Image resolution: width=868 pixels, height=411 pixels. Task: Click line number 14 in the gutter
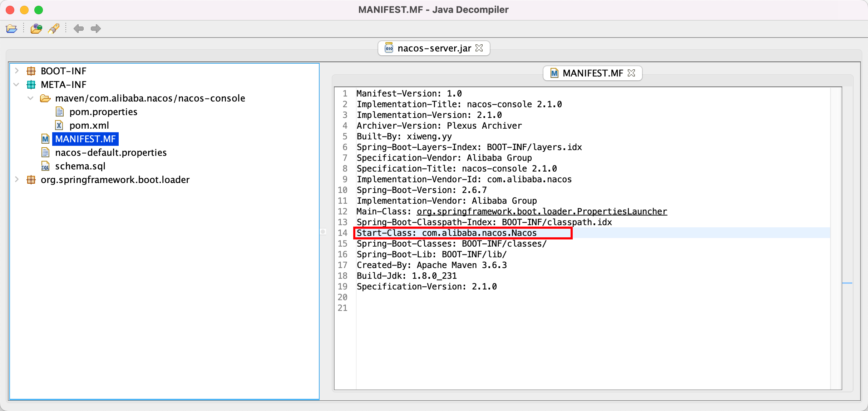pyautogui.click(x=342, y=233)
